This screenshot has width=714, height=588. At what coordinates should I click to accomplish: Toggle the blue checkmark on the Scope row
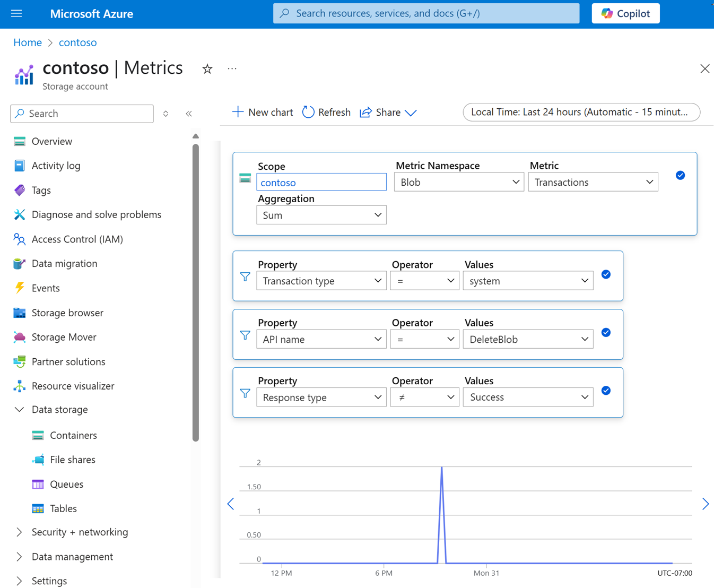[680, 175]
